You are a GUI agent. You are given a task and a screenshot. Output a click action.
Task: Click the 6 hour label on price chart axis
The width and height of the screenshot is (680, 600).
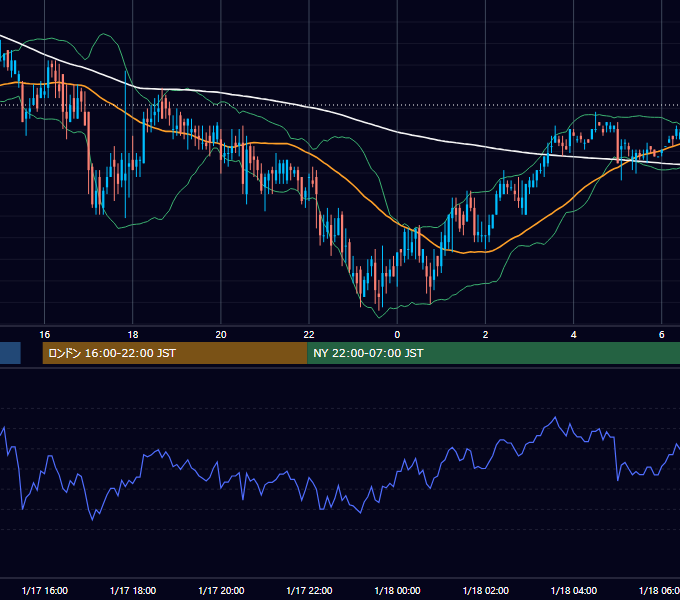tap(661, 335)
